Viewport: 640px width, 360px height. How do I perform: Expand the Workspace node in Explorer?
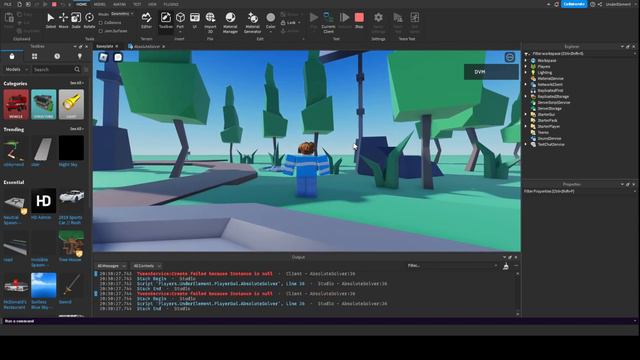pos(527,60)
